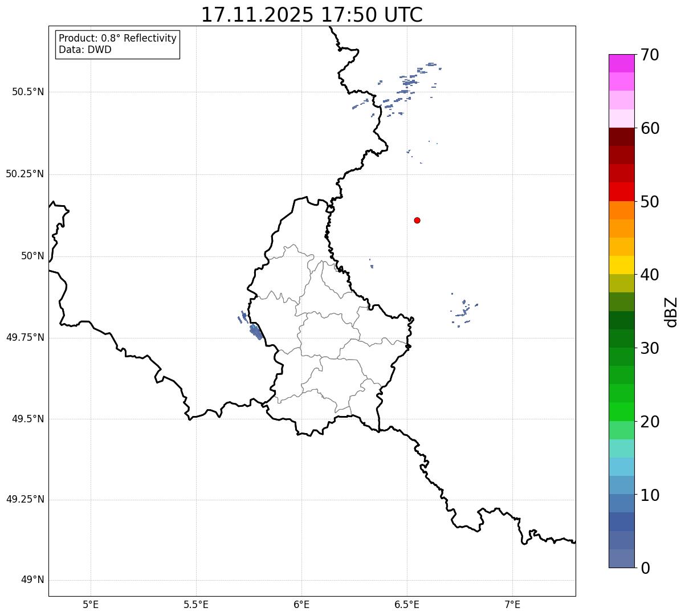Viewport: 685px width, 616px height.
Task: Click the title text 17.11.2025 17:50 UTC
Action: [312, 15]
